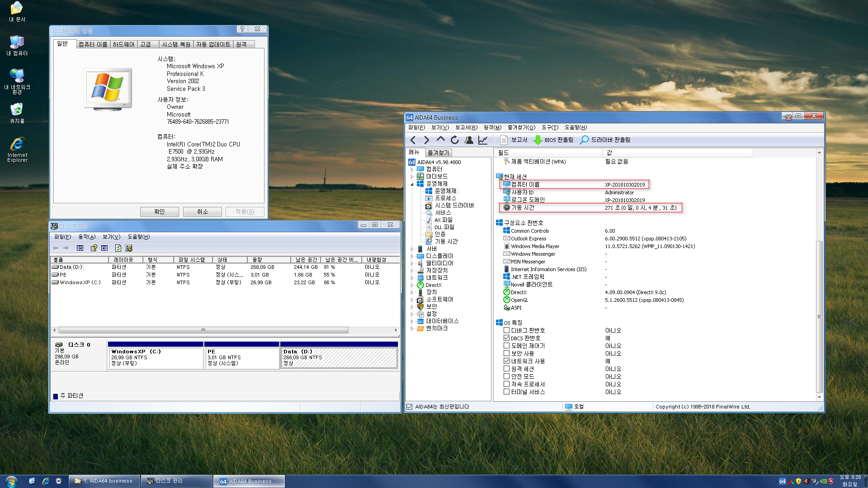This screenshot has height=488, width=868.
Task: Open 보고서 report in AIDA64 toolbar
Action: [x=514, y=140]
